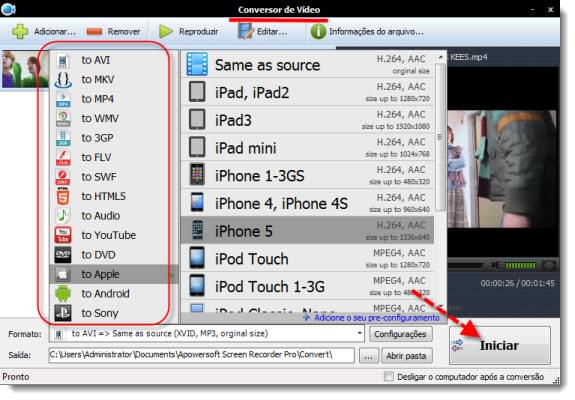Viewport: 575px width, 400px height.
Task: Click the preset list vertical scrollbar
Action: [x=440, y=137]
